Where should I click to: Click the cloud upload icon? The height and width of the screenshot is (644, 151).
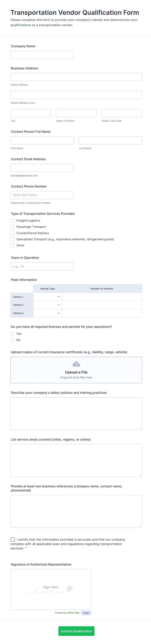tap(76, 364)
